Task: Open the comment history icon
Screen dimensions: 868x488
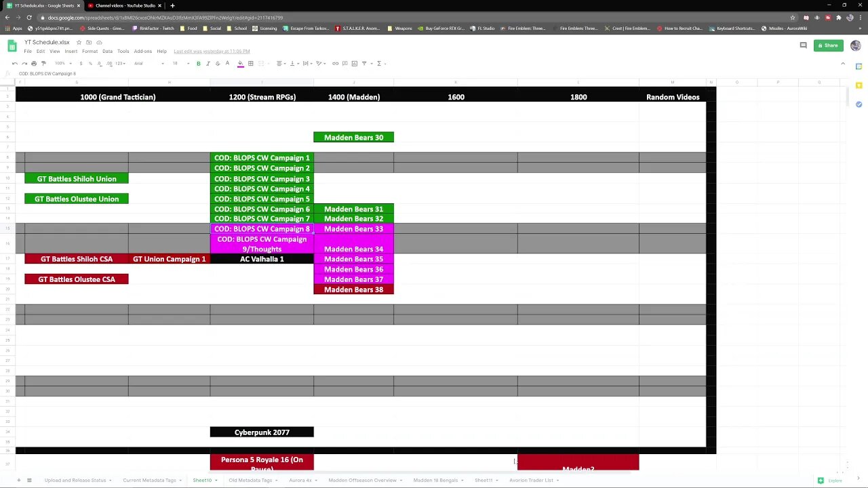Action: point(804,45)
